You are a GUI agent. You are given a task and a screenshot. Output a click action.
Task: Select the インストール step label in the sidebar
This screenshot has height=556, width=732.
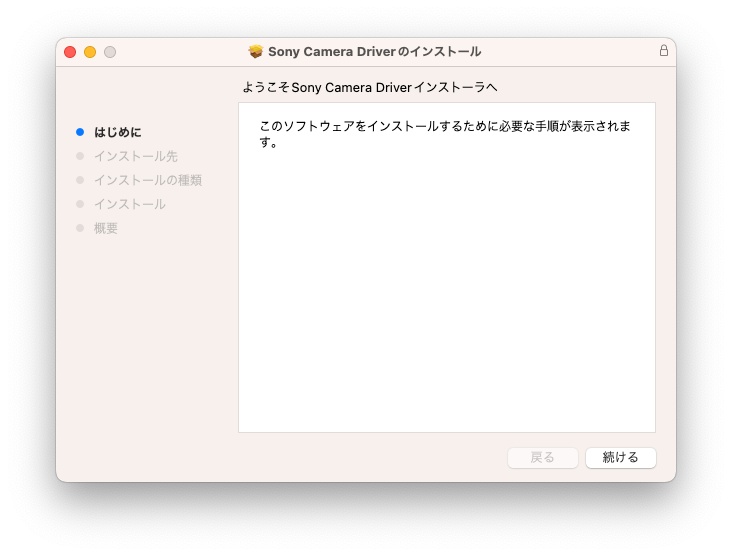[x=130, y=204]
